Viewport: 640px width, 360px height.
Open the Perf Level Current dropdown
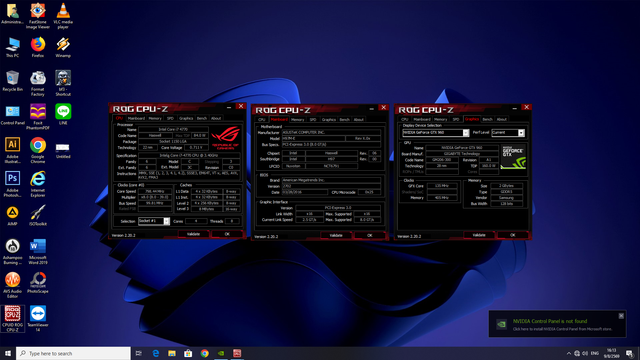point(508,133)
